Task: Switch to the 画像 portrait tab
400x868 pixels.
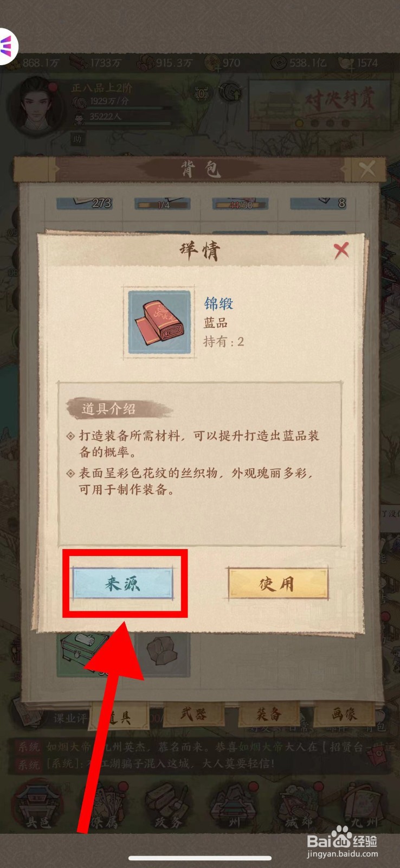Action: coord(344,714)
